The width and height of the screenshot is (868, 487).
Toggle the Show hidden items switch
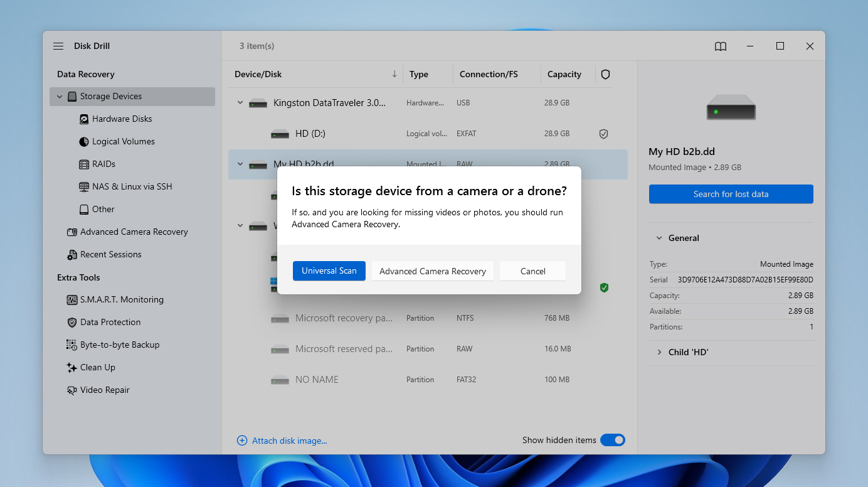(613, 440)
